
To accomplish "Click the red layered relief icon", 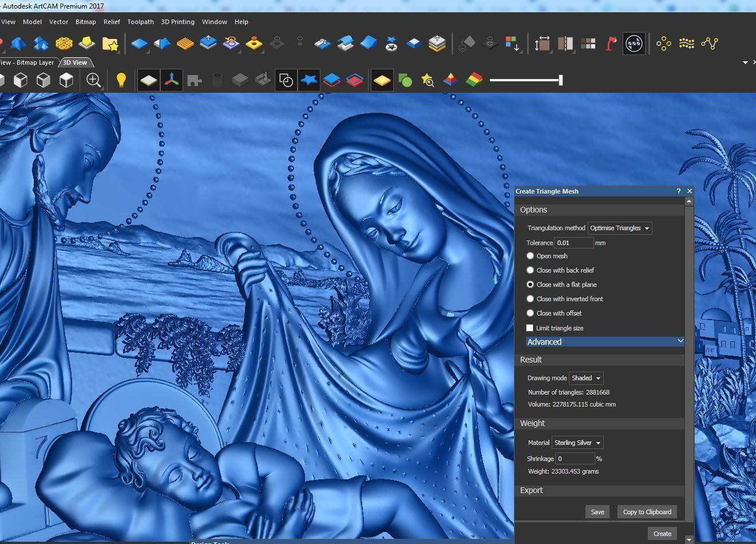I will click(354, 80).
